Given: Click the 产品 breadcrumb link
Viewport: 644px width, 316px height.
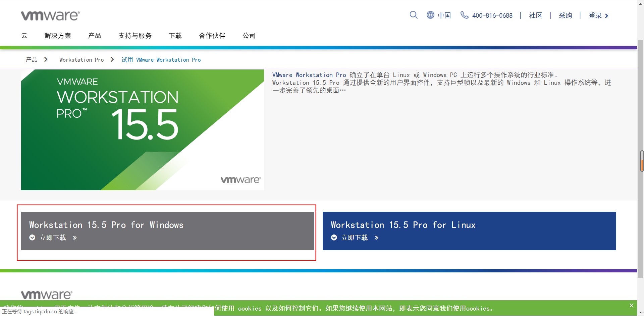Looking at the screenshot, I should tap(32, 60).
